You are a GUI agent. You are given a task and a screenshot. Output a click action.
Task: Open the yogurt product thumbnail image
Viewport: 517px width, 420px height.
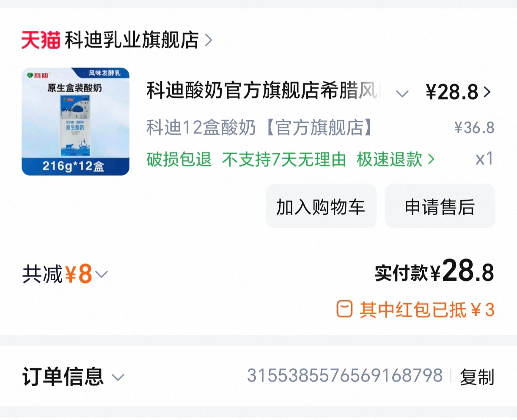[75, 122]
